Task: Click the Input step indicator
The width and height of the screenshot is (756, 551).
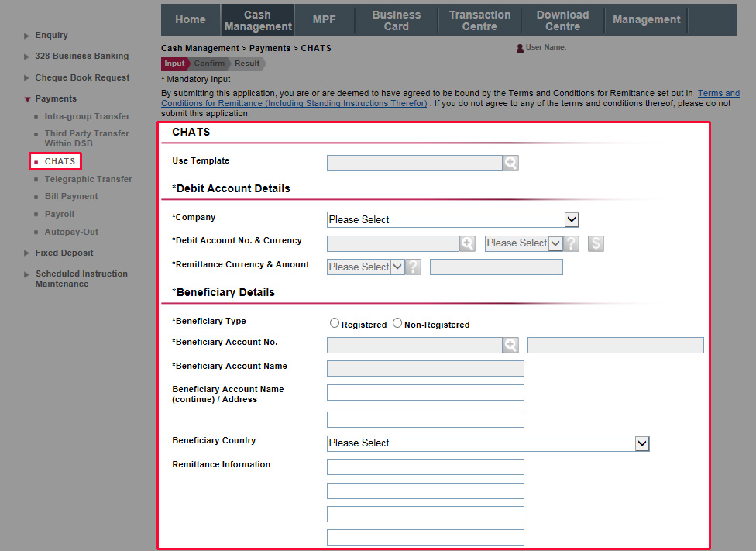Action: point(174,64)
